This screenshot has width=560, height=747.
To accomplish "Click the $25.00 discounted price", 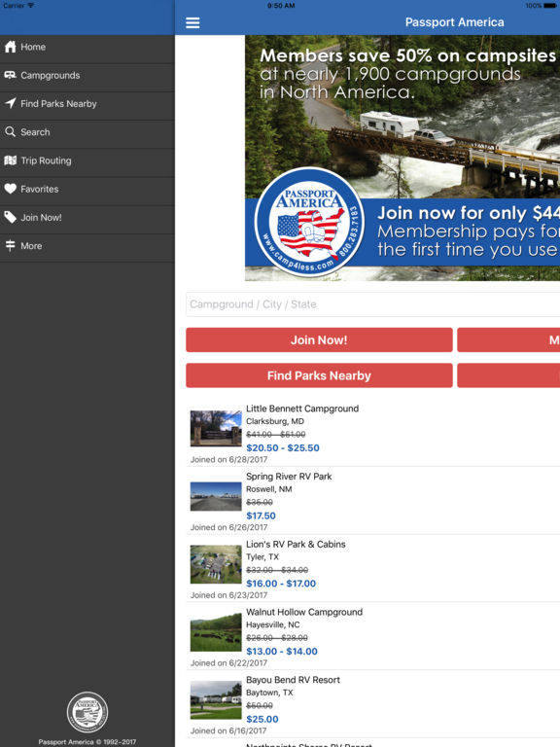I will click(x=262, y=719).
